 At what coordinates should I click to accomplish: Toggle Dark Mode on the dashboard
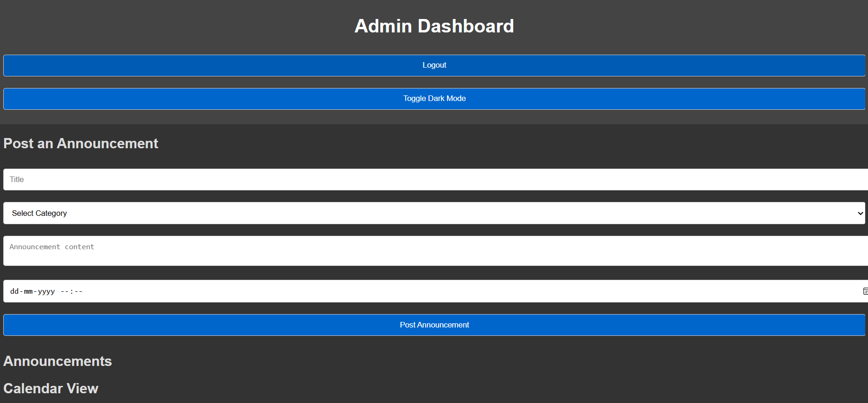pyautogui.click(x=434, y=99)
